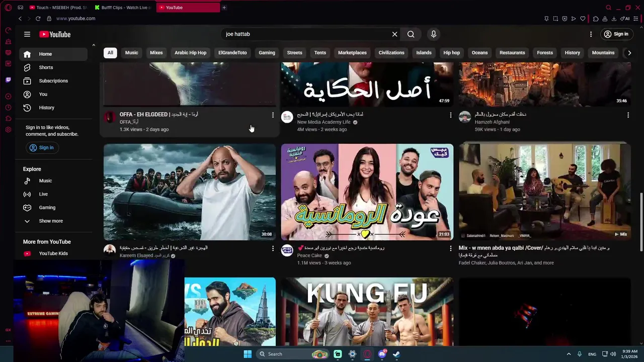Click the Windows Start button
This screenshot has height=362, width=644.
(248, 354)
